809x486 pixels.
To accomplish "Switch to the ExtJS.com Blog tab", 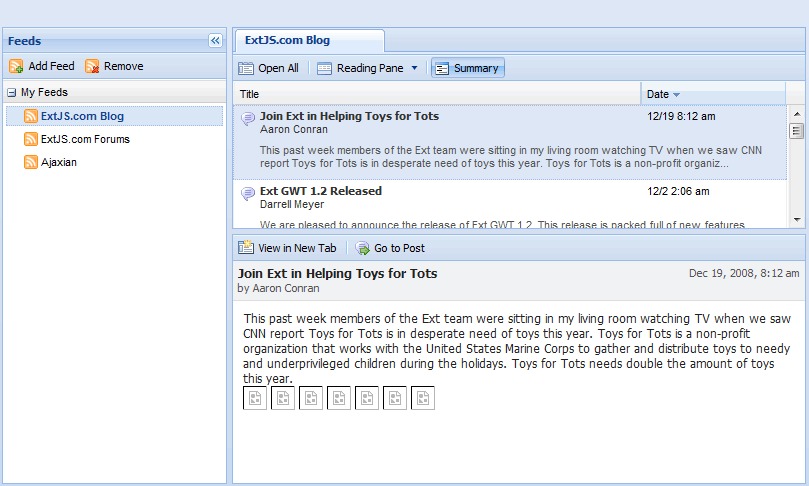I will click(288, 41).
